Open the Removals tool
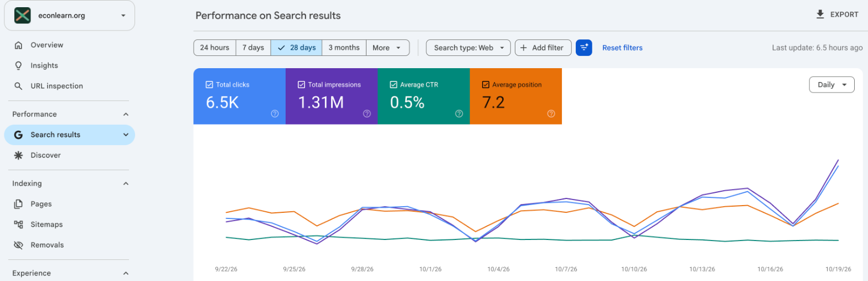The image size is (868, 281). 69,245
